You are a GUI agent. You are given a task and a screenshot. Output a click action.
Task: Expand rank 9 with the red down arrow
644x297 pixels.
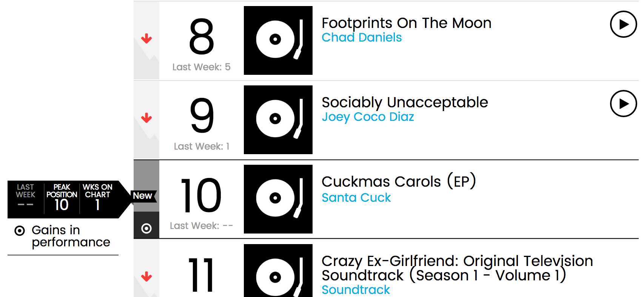(x=146, y=118)
